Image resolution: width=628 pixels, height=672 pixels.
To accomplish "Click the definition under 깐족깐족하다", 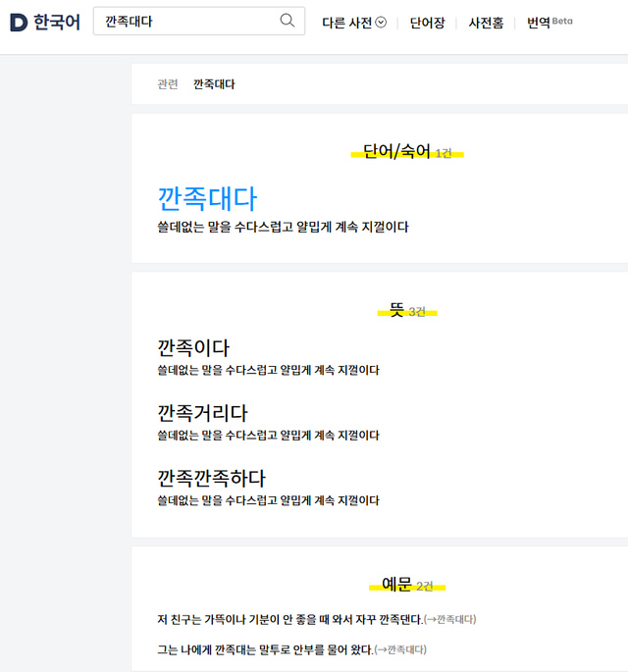I will pos(268,500).
